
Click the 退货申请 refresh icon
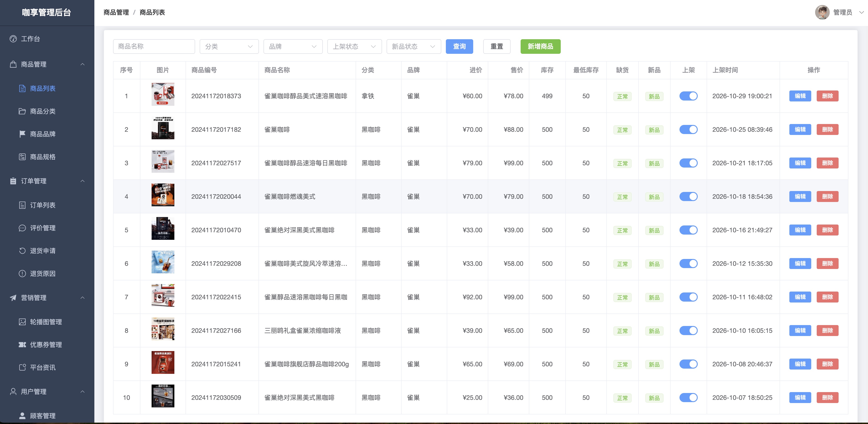tap(22, 251)
